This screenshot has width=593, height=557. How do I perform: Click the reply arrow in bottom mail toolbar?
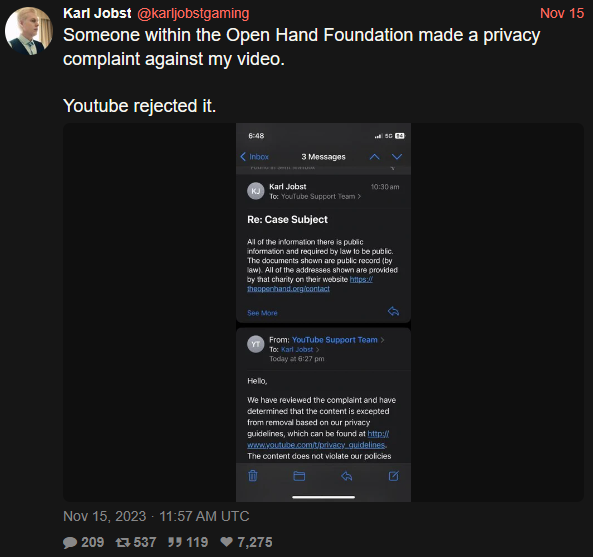click(346, 476)
